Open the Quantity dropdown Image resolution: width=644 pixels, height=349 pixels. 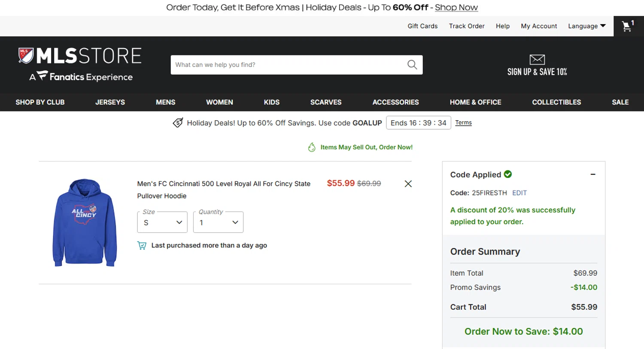coord(218,222)
